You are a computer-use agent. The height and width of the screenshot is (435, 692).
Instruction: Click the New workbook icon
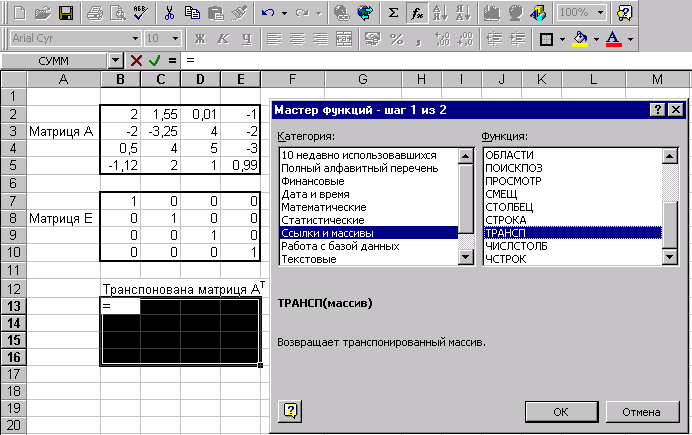pos(19,13)
